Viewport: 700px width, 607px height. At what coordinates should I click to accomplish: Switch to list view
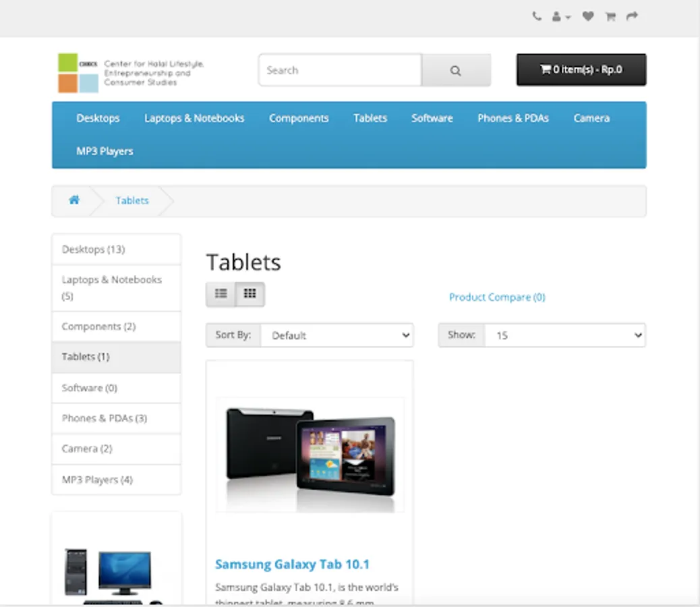tap(221, 294)
